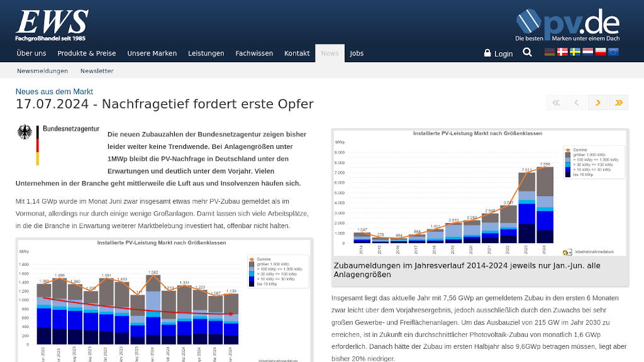Go to previous news article (single left arrow)

point(577,102)
